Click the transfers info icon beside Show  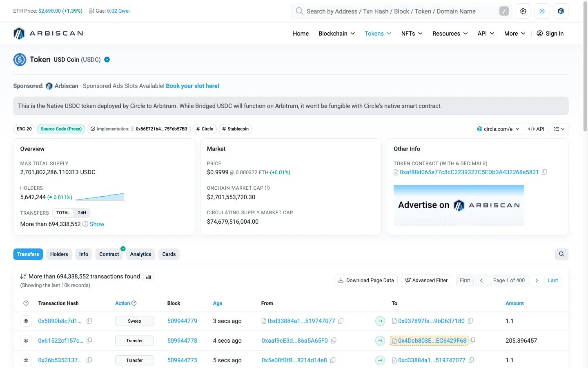tap(85, 224)
